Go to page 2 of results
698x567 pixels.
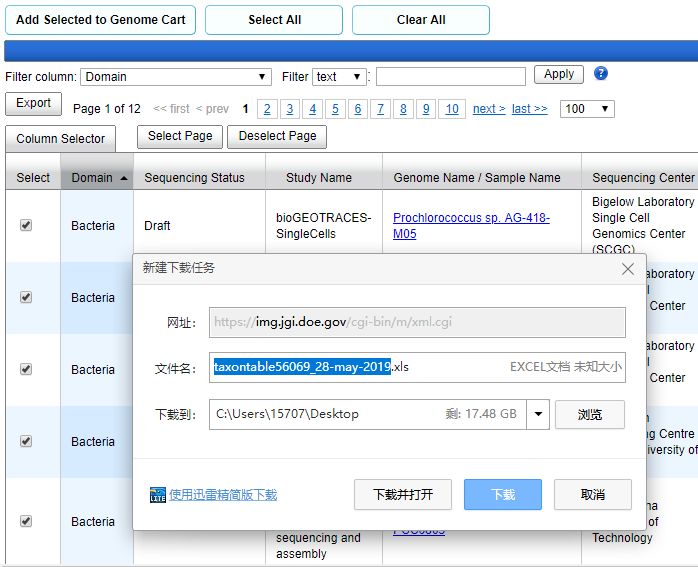click(x=267, y=109)
